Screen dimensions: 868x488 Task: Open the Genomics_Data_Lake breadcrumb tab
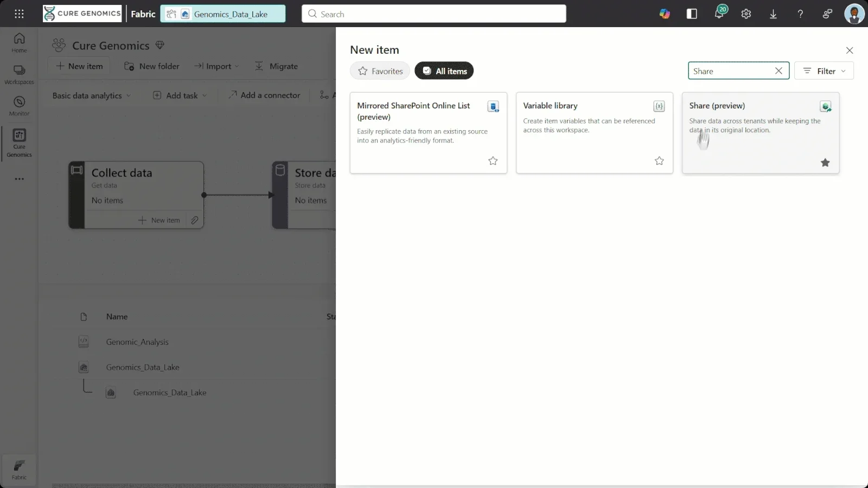223,14
